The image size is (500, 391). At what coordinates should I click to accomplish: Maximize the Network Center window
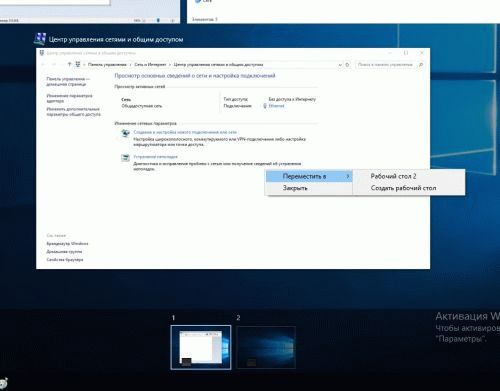(406, 53)
